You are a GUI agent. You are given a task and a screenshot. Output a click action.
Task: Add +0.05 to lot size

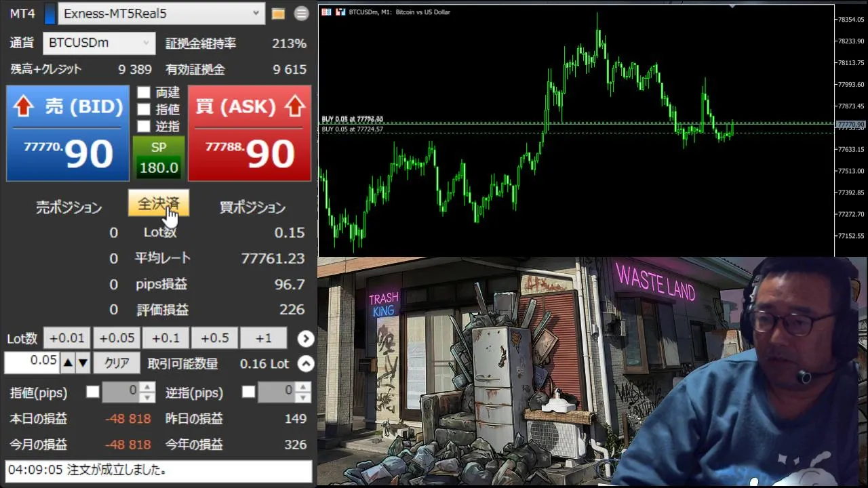click(117, 338)
